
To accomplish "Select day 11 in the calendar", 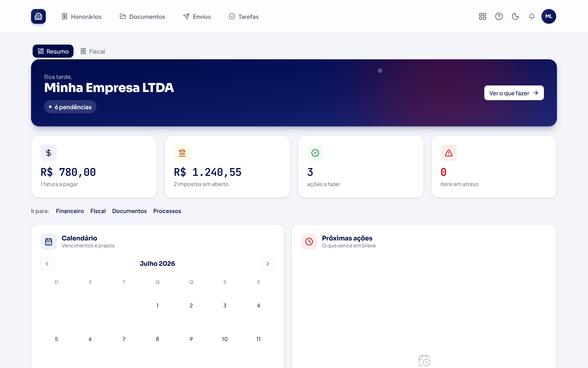I will pos(258,339).
